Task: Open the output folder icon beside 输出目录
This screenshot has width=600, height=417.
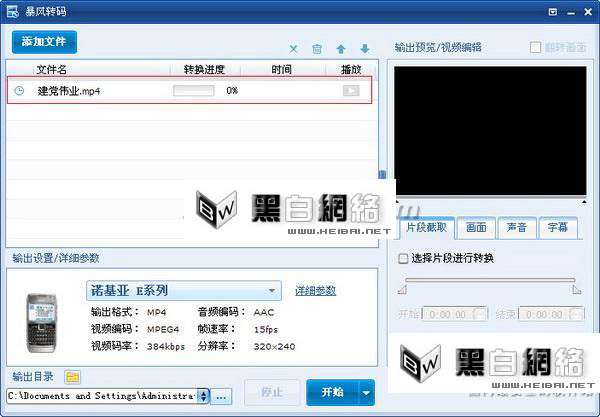Action: [72, 377]
